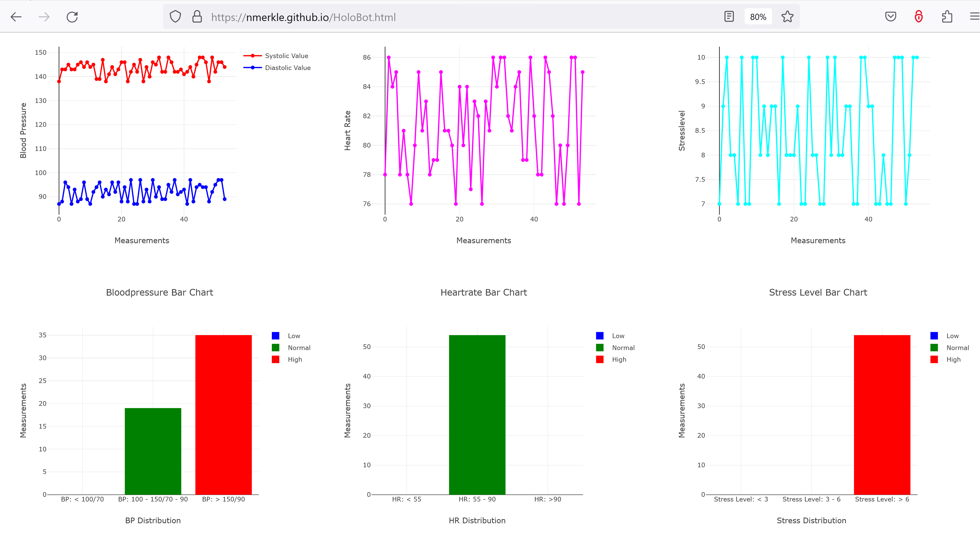This screenshot has width=980, height=544.
Task: Click the red Stress Level > 6 bar
Action: click(x=882, y=414)
